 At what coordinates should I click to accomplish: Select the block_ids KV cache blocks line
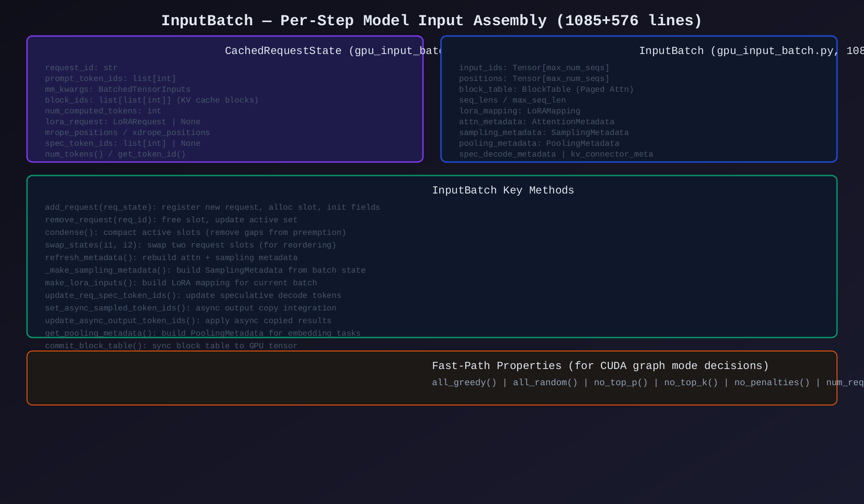pos(152,100)
